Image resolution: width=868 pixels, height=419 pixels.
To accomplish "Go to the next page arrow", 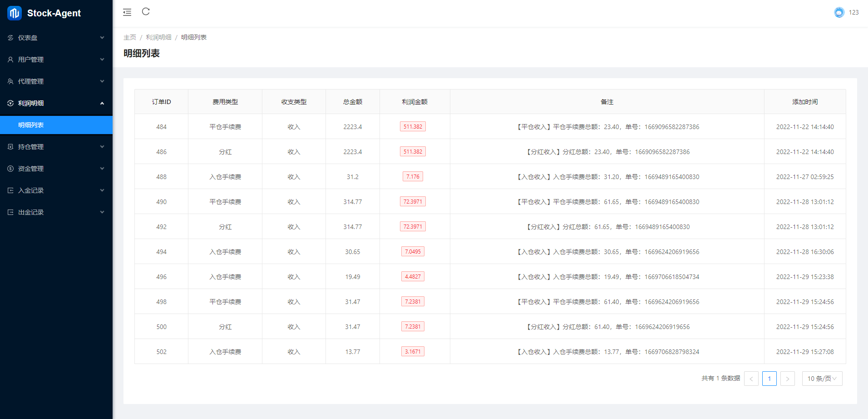I will [x=787, y=379].
